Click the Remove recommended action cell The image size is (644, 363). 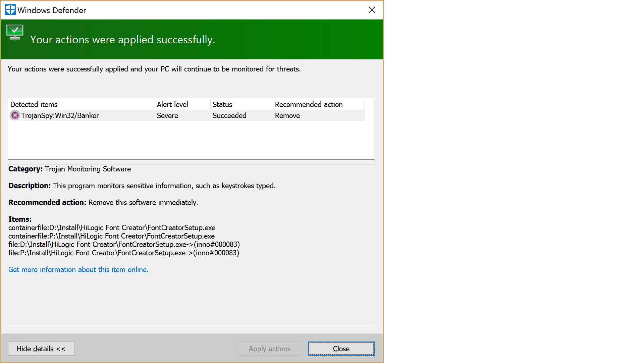tap(287, 115)
